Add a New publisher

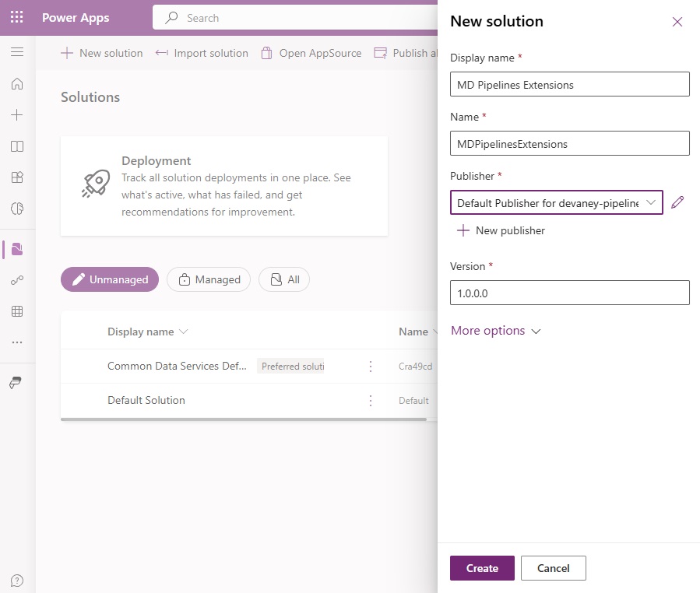point(501,230)
